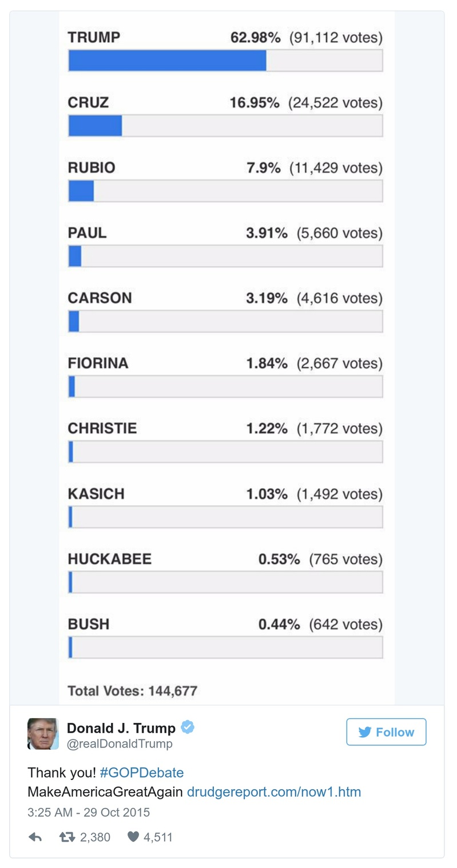
Task: Click the 2,380 retweet count
Action: (x=95, y=837)
